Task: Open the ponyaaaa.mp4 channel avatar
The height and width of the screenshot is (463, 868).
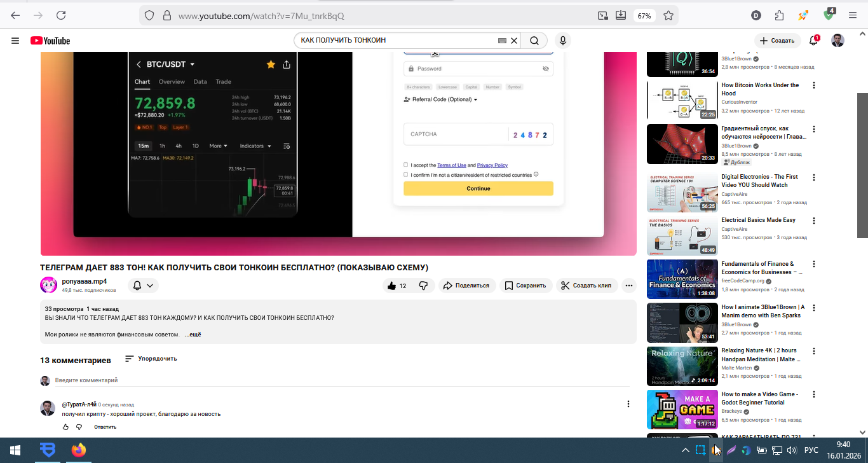Action: pyautogui.click(x=48, y=286)
